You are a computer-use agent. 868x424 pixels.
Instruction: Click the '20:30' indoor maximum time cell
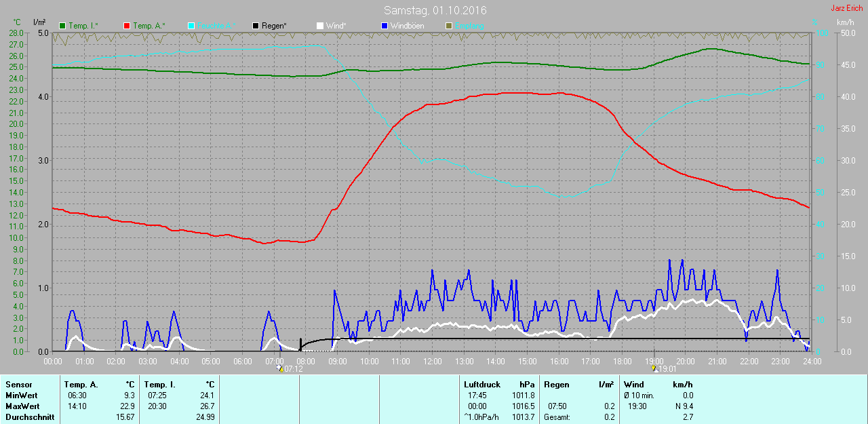[x=157, y=406]
